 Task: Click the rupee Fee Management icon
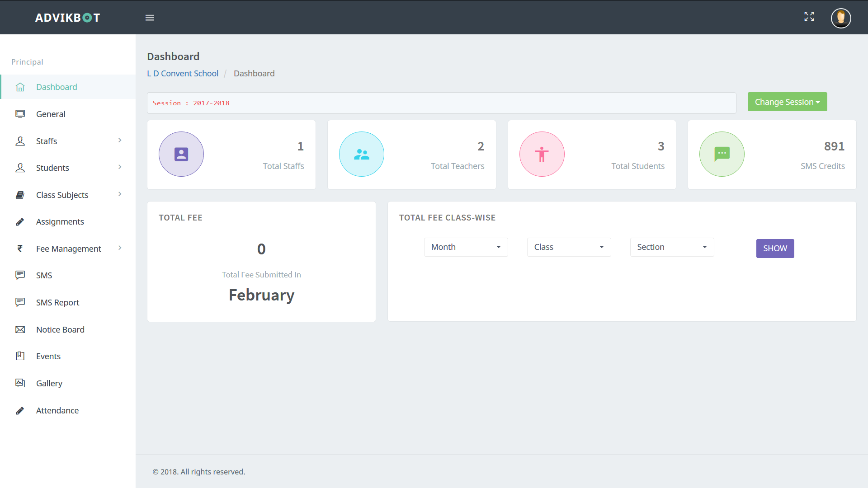(x=20, y=249)
